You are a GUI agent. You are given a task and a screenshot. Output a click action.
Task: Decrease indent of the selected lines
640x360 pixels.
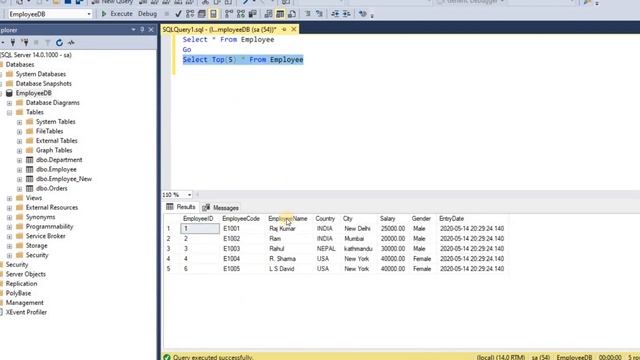[335, 14]
